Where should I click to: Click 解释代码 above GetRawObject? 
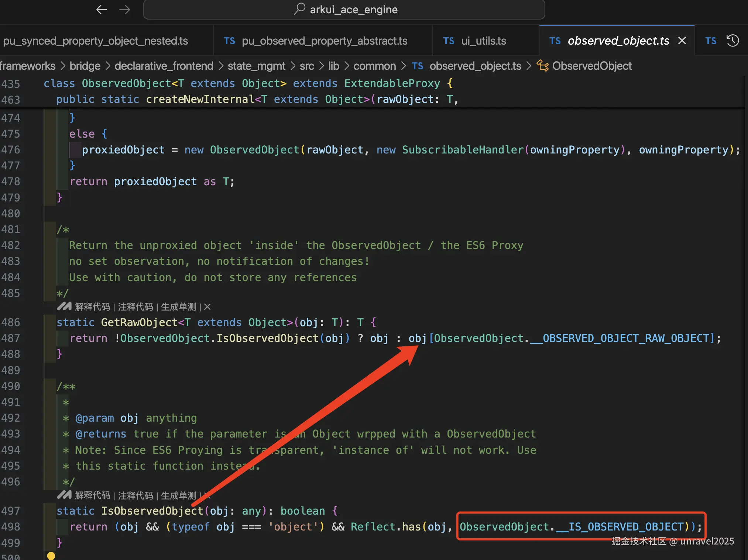tap(92, 307)
